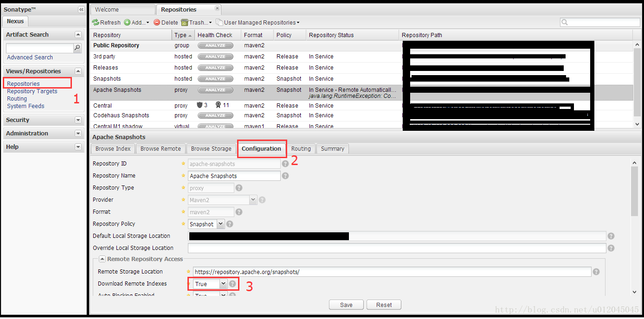Click the Central security shield icon
Viewport: 644px width, 319px height.
click(200, 105)
